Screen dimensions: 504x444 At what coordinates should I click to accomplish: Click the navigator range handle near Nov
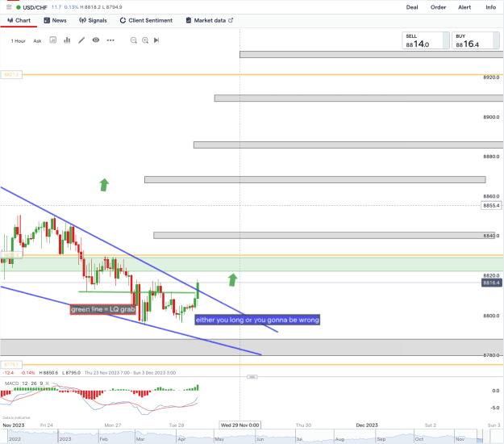[480, 437]
